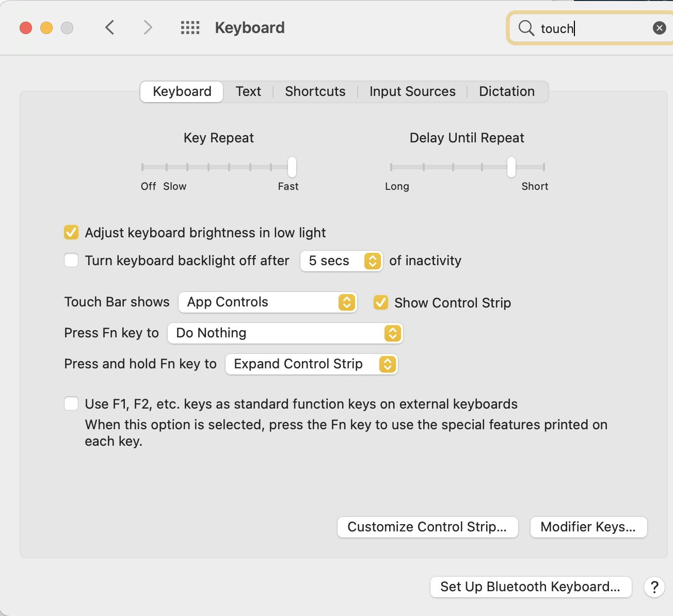
Task: Open help with question mark button
Action: coord(654,587)
